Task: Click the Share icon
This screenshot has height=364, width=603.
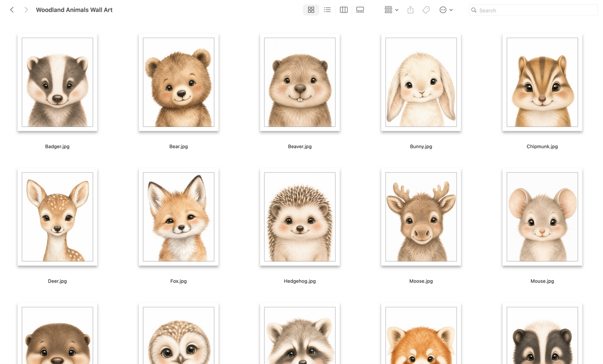Action: [x=411, y=10]
